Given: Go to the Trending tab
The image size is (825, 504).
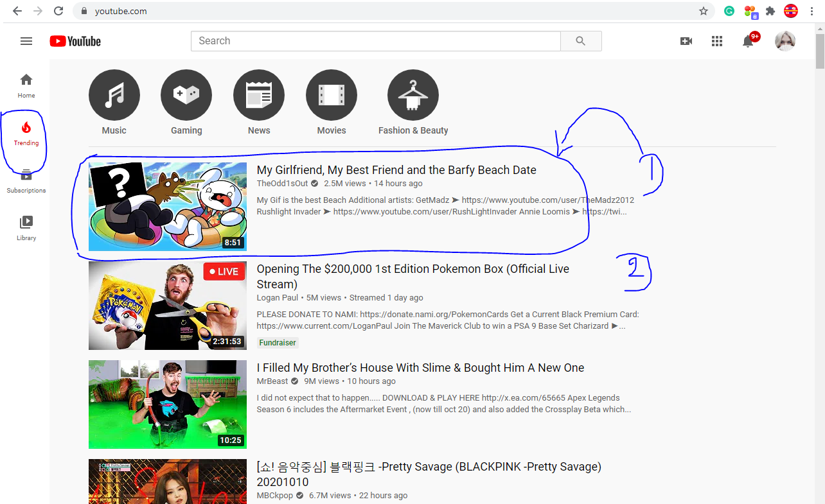Looking at the screenshot, I should point(26,134).
